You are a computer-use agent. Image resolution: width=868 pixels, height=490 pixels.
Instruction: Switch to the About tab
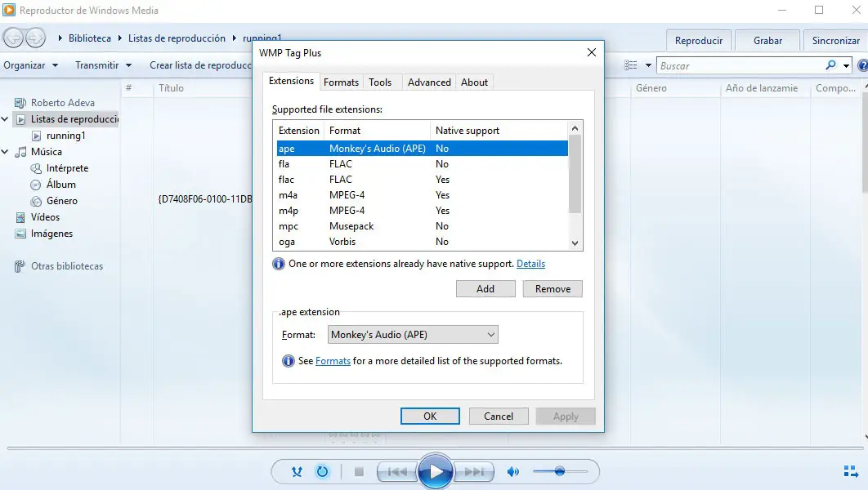(x=474, y=82)
